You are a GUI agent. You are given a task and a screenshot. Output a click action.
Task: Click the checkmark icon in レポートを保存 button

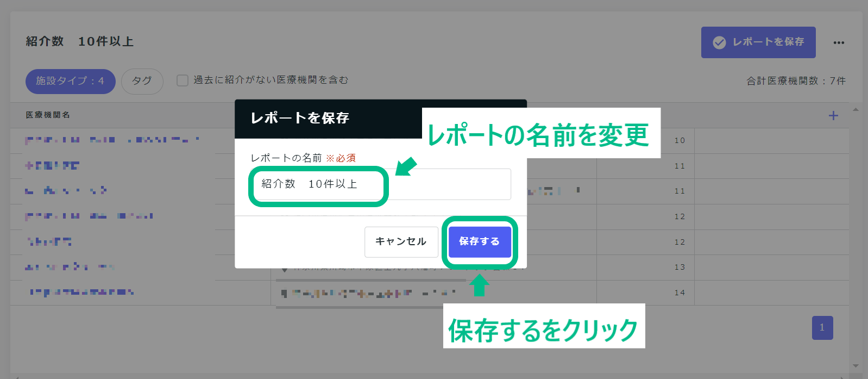(x=719, y=42)
